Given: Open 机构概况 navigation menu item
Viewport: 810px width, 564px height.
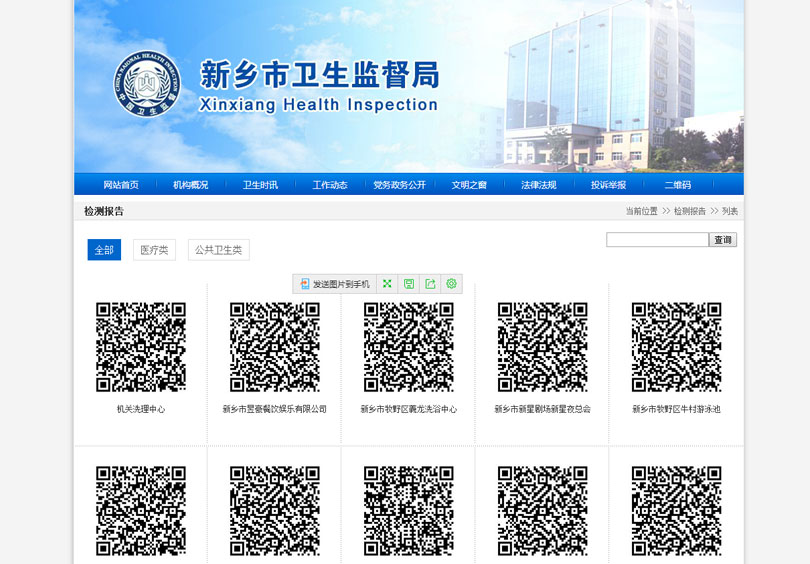Looking at the screenshot, I should tap(190, 185).
